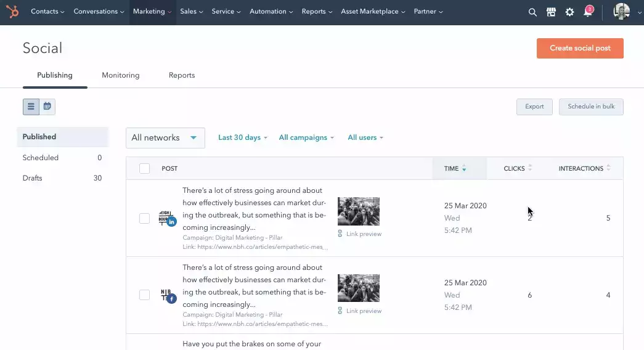Select the Facebook post checkbox
This screenshot has width=644, height=350.
(x=144, y=295)
